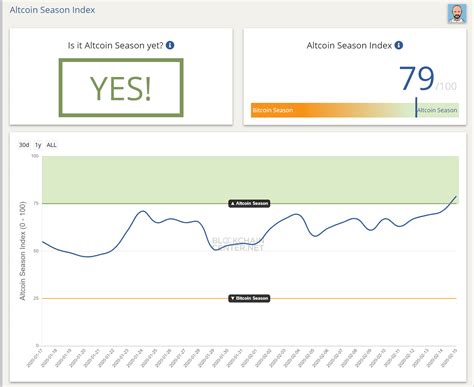Click the orange Bitcoin Season end of bar
474x387 pixels.
click(273, 110)
